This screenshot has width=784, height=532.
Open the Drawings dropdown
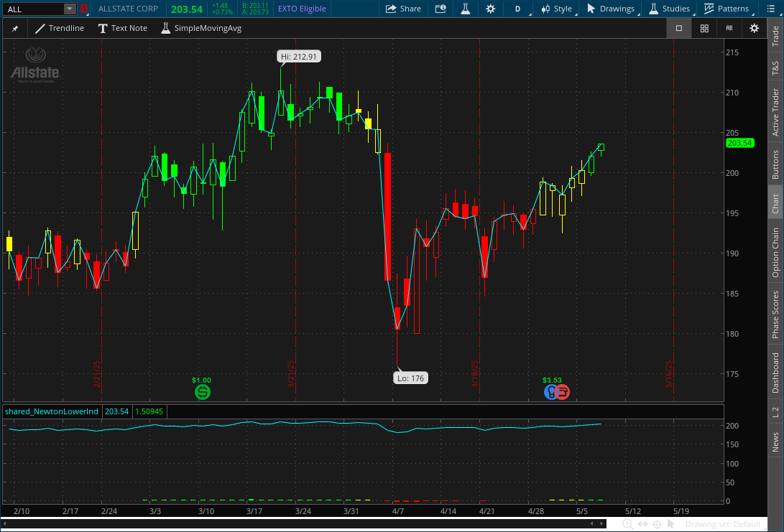[611, 9]
